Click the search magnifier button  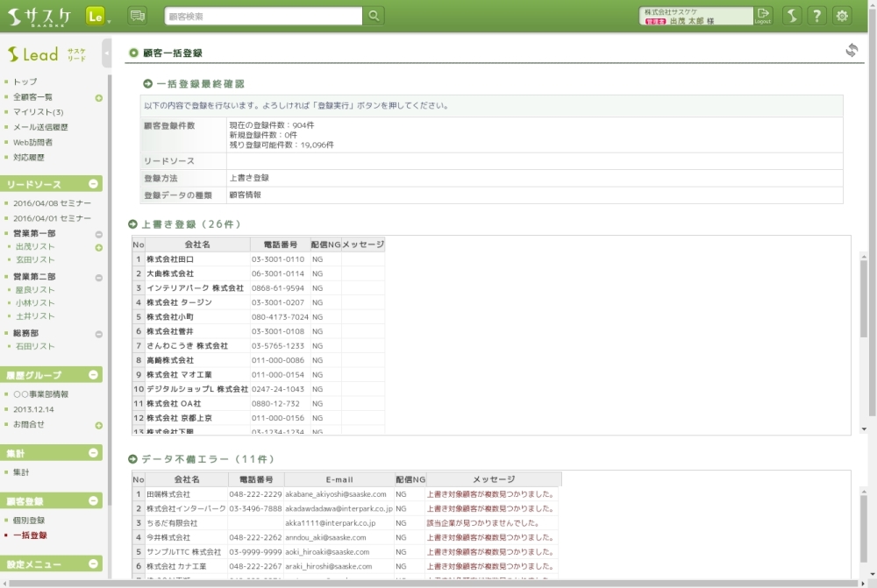coord(374,16)
